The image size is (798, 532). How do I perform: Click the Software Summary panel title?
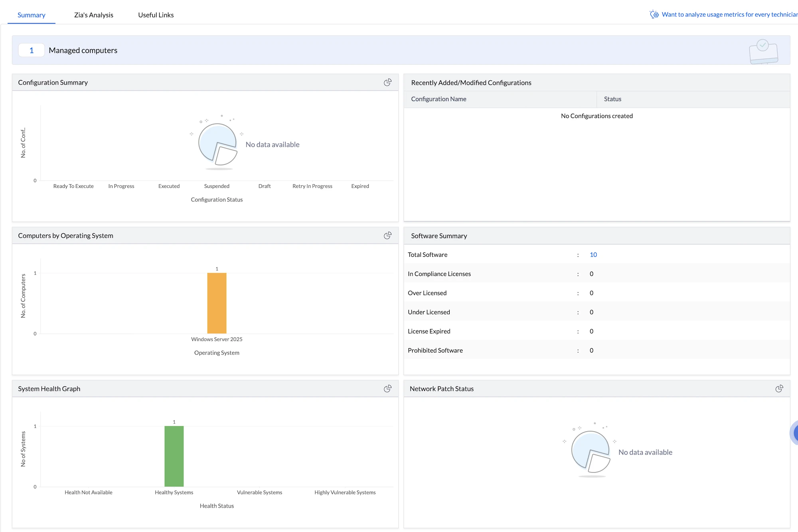click(x=439, y=236)
